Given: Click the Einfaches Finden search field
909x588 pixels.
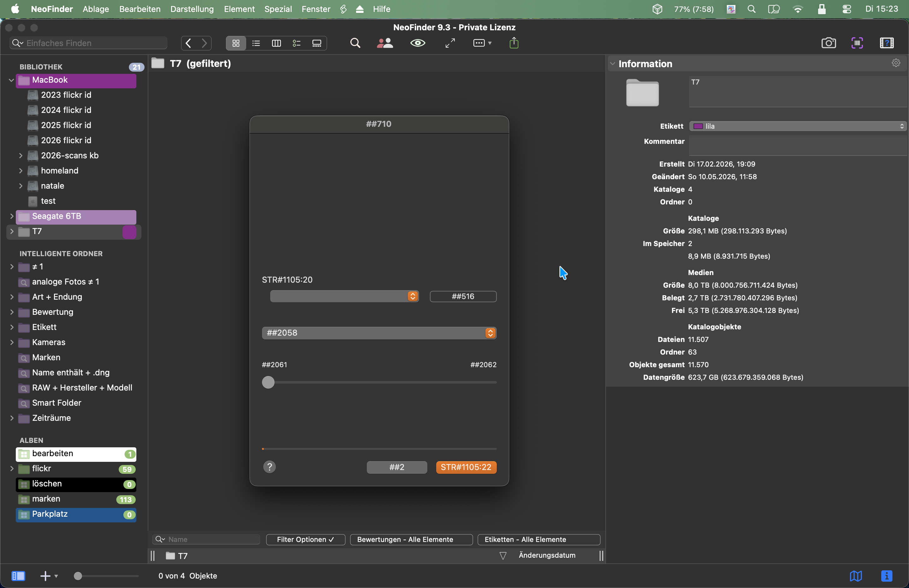Looking at the screenshot, I should (x=89, y=43).
